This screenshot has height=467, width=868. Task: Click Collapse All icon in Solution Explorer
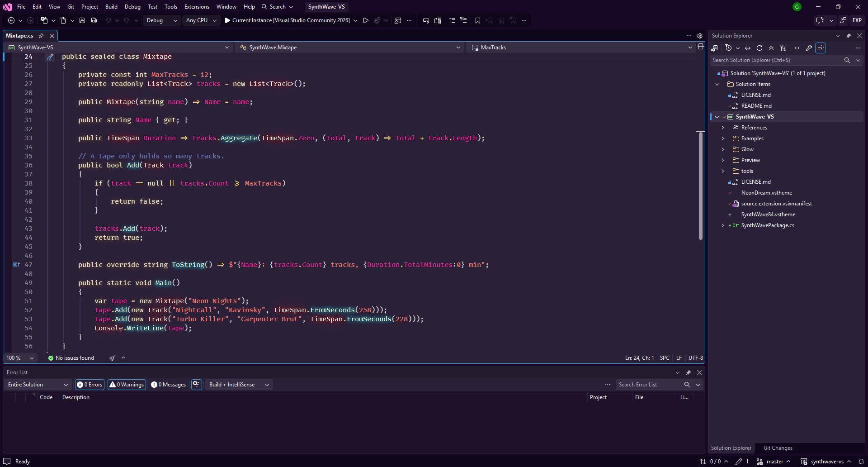pos(771,48)
